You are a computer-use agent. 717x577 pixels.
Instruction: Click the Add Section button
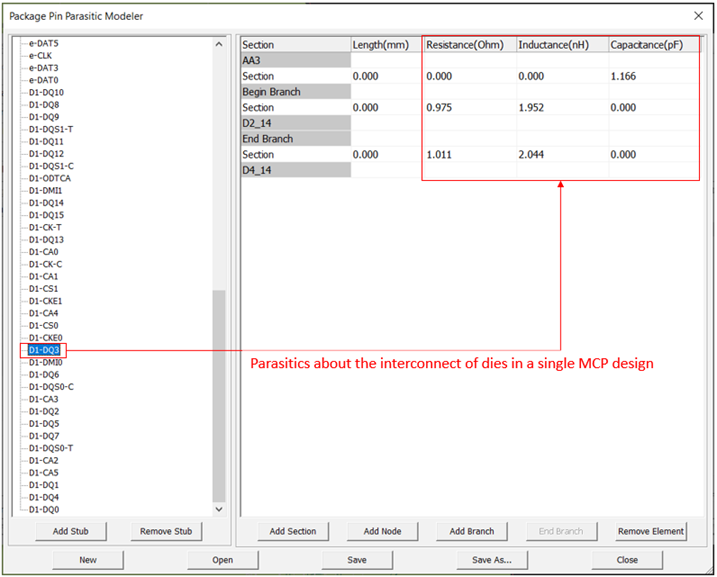click(293, 531)
